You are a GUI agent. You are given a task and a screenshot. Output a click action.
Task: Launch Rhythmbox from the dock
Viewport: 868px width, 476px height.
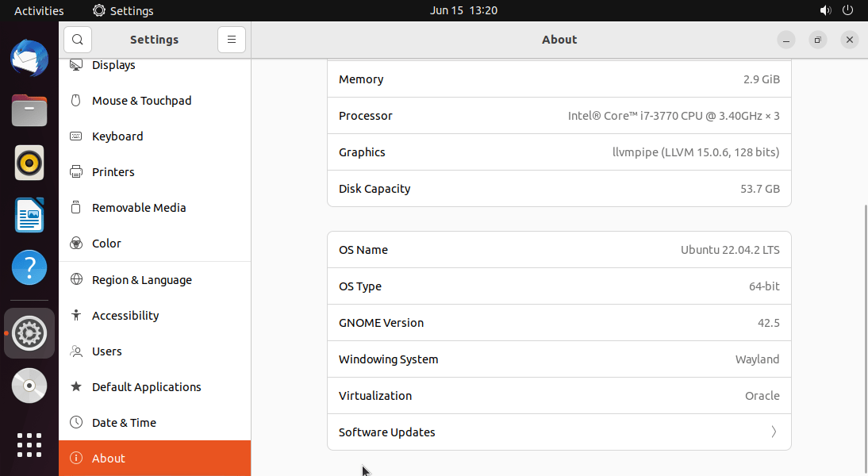pos(29,163)
